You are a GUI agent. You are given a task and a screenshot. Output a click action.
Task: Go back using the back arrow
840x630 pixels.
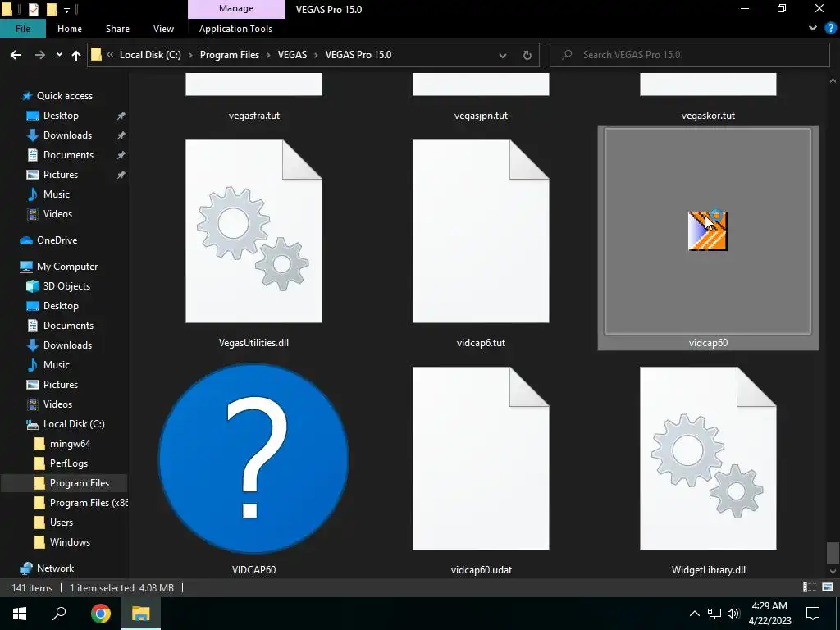pos(16,55)
